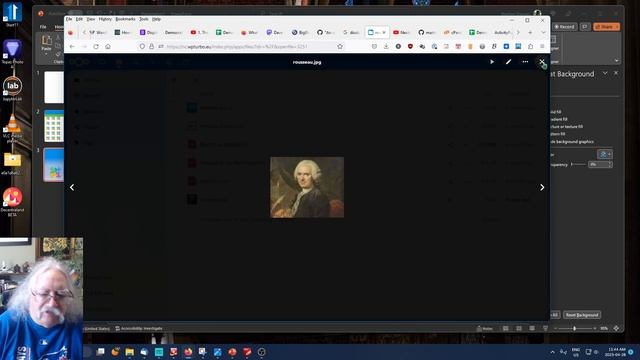Close the Format Background pane
The width and height of the screenshot is (640, 360).
coord(616,73)
